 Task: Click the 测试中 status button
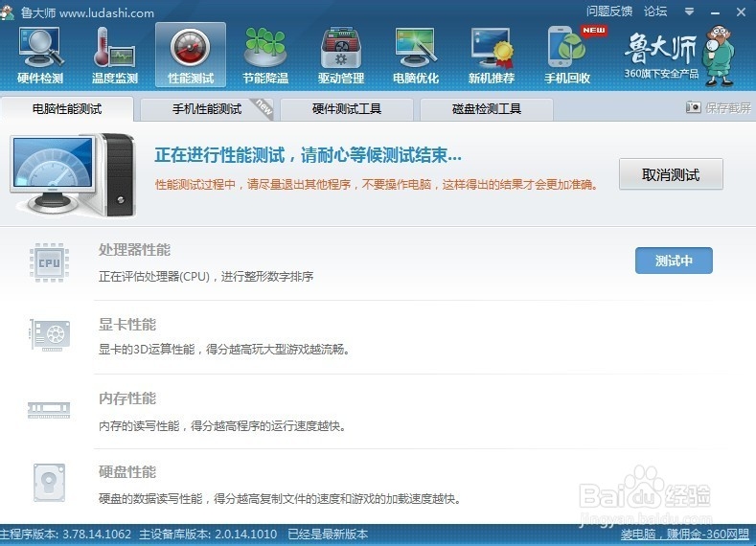(x=674, y=261)
